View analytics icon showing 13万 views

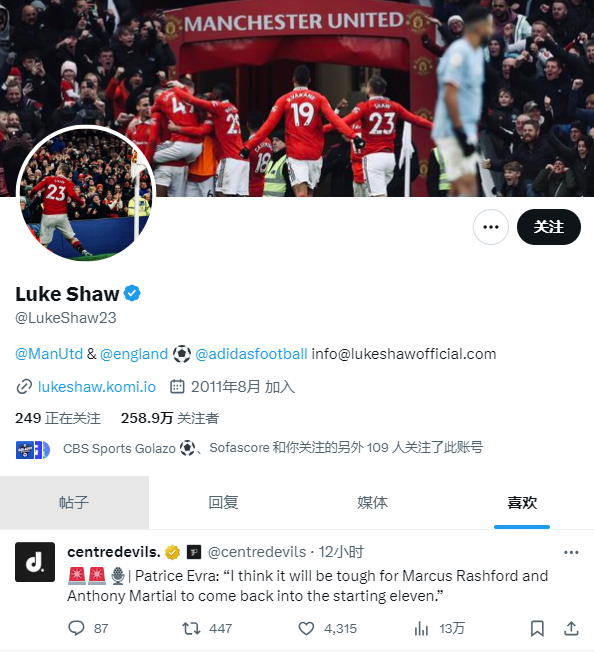coord(421,628)
